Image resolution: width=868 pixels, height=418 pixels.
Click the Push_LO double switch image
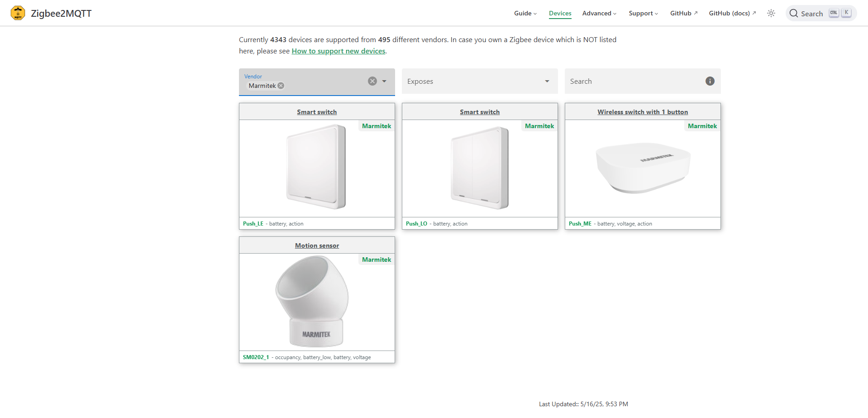click(480, 168)
